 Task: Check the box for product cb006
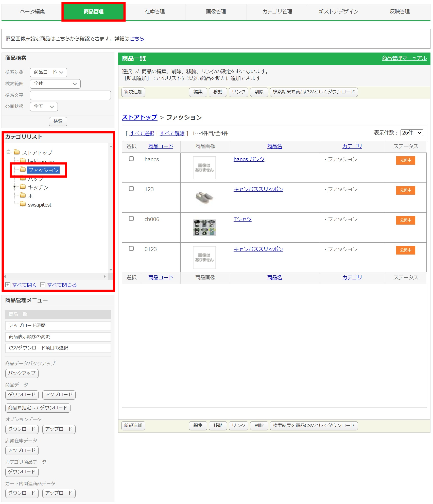131,219
